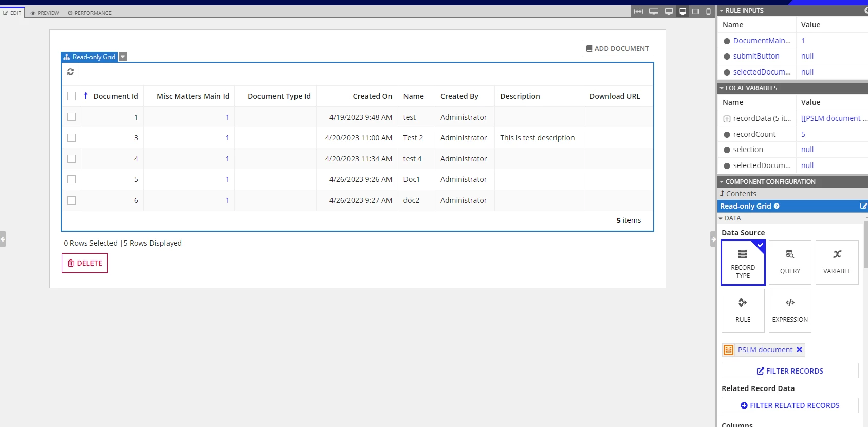Click Add Document button
Viewport: 868px width, 427px height.
point(617,48)
